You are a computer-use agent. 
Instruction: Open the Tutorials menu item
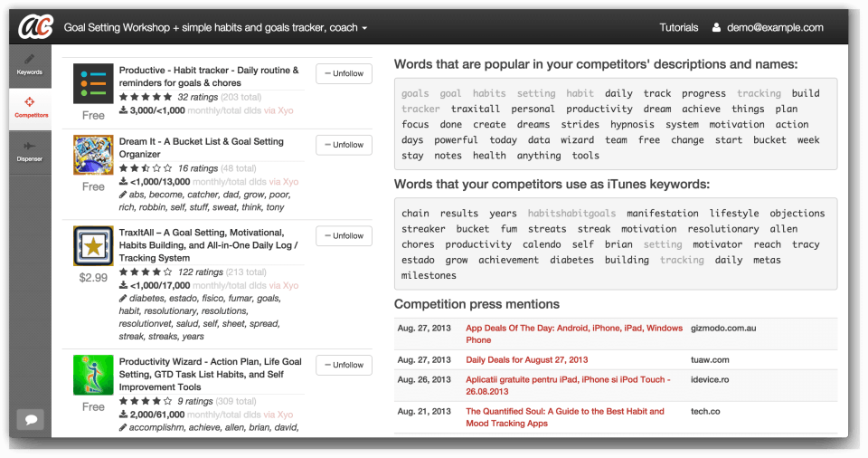click(x=679, y=27)
